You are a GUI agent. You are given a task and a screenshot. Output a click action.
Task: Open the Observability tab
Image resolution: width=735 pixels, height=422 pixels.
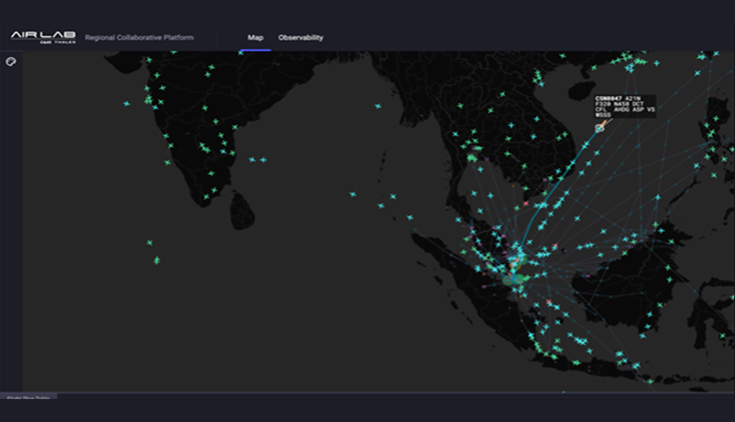[300, 38]
